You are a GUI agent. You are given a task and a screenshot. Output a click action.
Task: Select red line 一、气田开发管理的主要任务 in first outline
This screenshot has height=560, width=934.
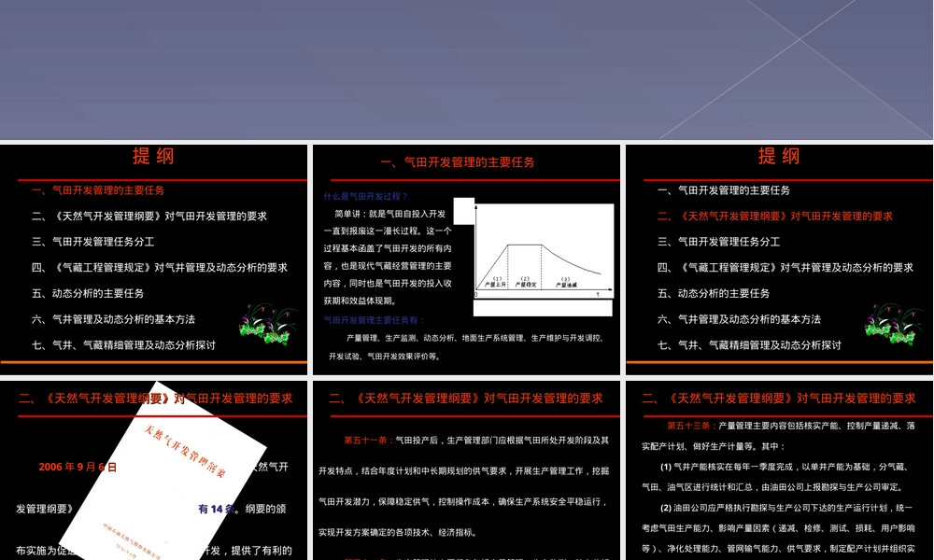[x=98, y=190]
